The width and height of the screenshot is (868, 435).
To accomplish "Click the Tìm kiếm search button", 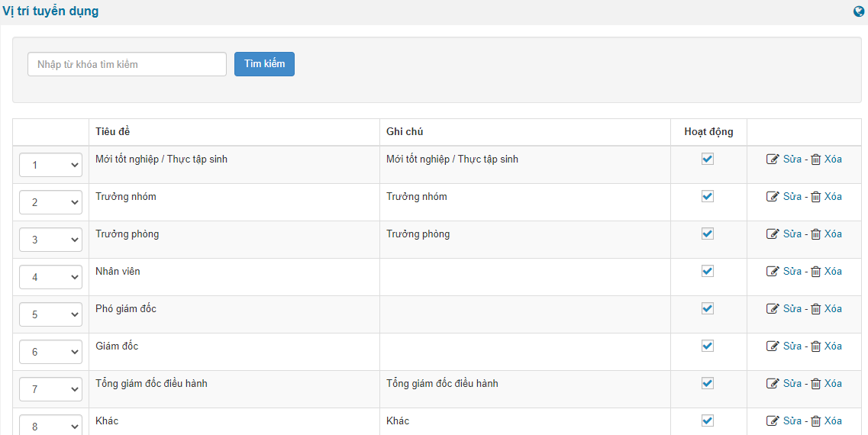I will tap(265, 64).
